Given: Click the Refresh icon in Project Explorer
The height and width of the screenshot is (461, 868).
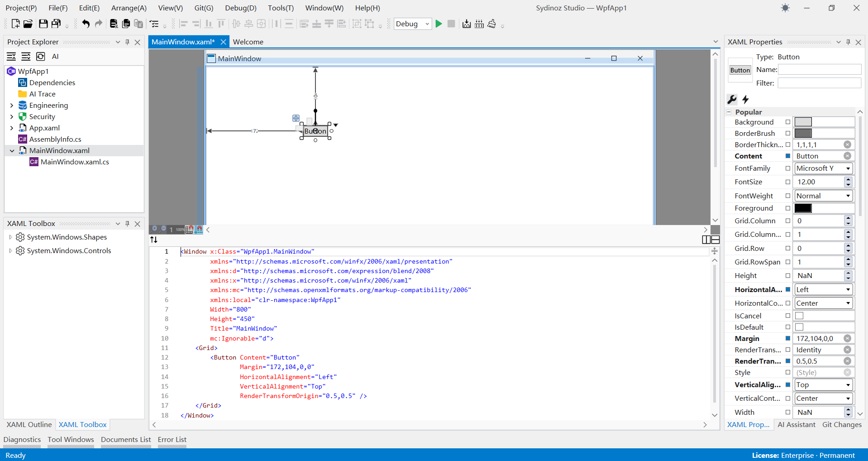Looking at the screenshot, I should (x=41, y=56).
